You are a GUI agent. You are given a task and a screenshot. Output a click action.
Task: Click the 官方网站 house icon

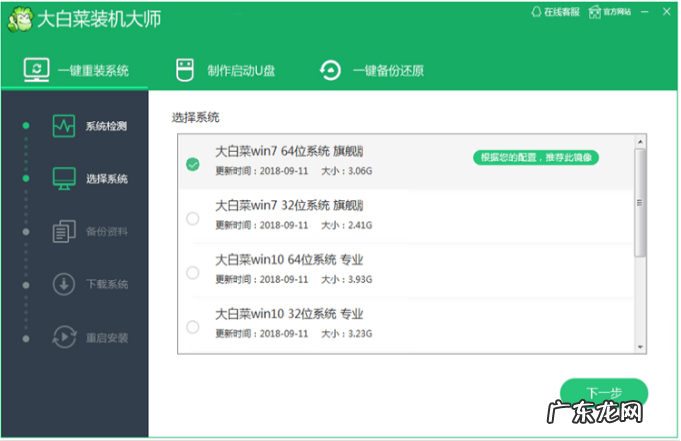click(x=594, y=12)
